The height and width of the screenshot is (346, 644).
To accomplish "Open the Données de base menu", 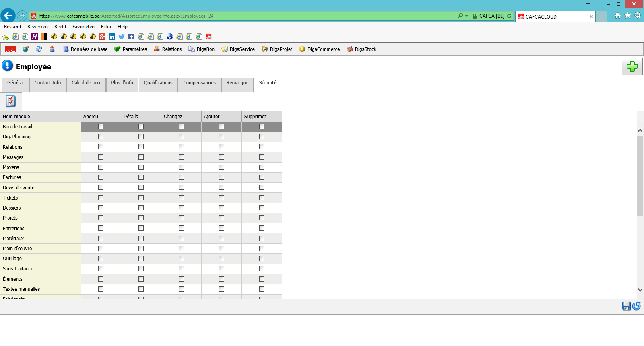I will 85,49.
